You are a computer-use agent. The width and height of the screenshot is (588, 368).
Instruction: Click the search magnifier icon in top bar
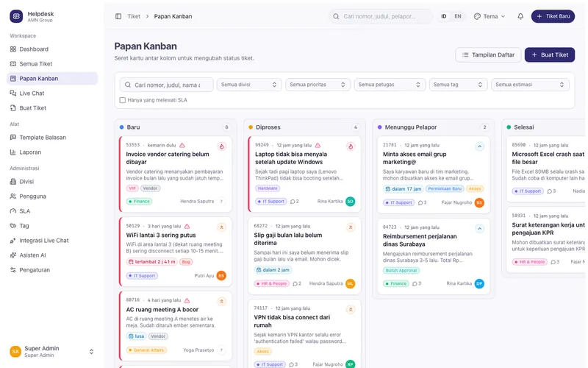coord(336,16)
